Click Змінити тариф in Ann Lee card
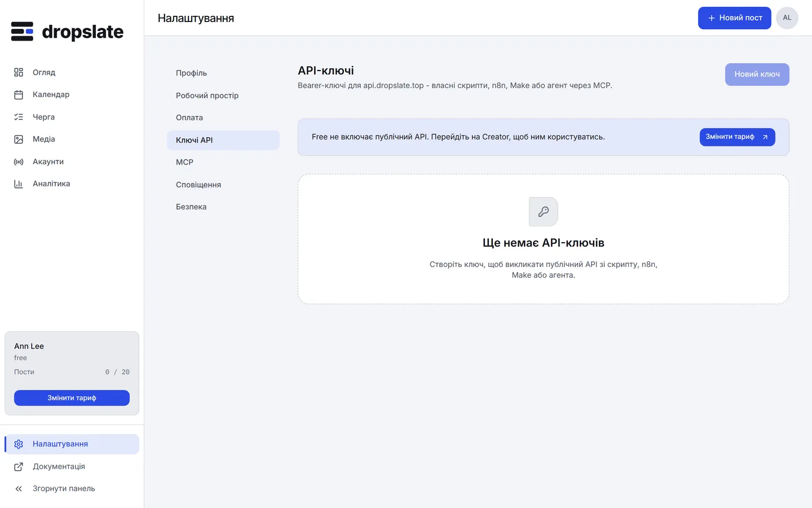Viewport: 812px width, 508px height. tap(72, 398)
